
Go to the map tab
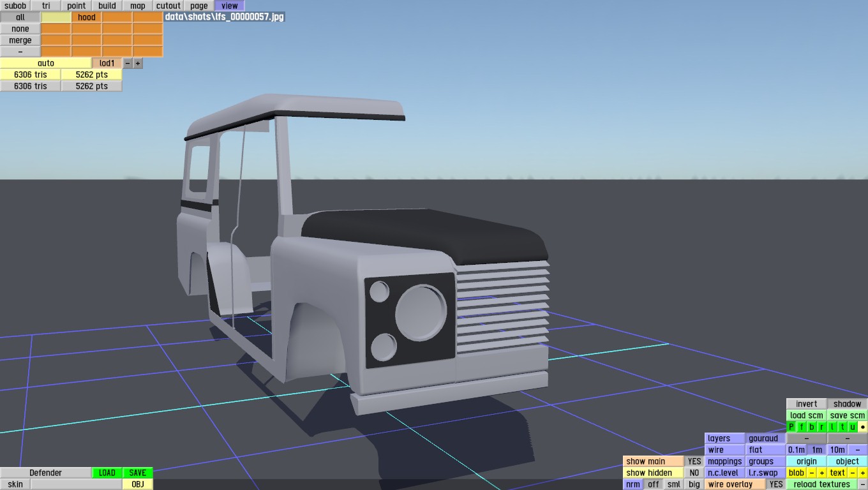tap(138, 6)
